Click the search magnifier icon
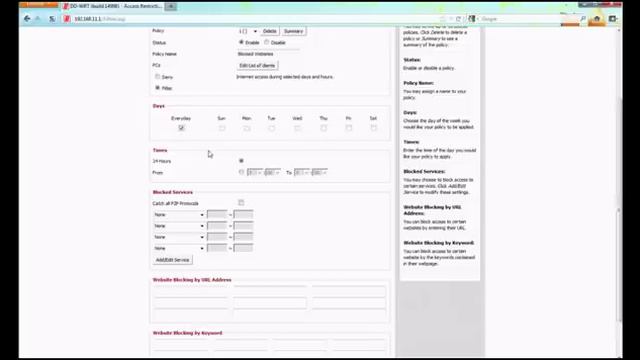Screen dimensions: 640x360 pyautogui.click(x=582, y=19)
